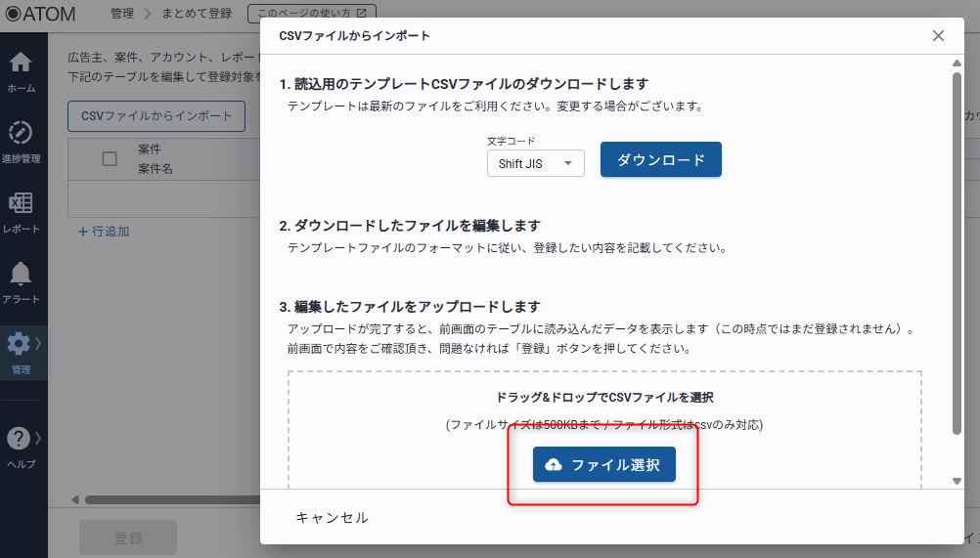
Task: Open the ヘルプ question mark icon
Action: coord(19,438)
